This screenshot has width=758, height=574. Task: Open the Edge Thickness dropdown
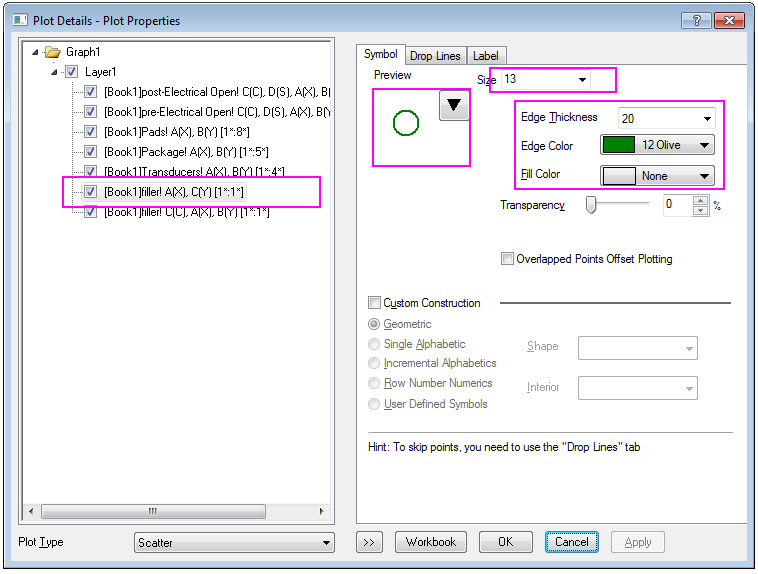coord(706,118)
